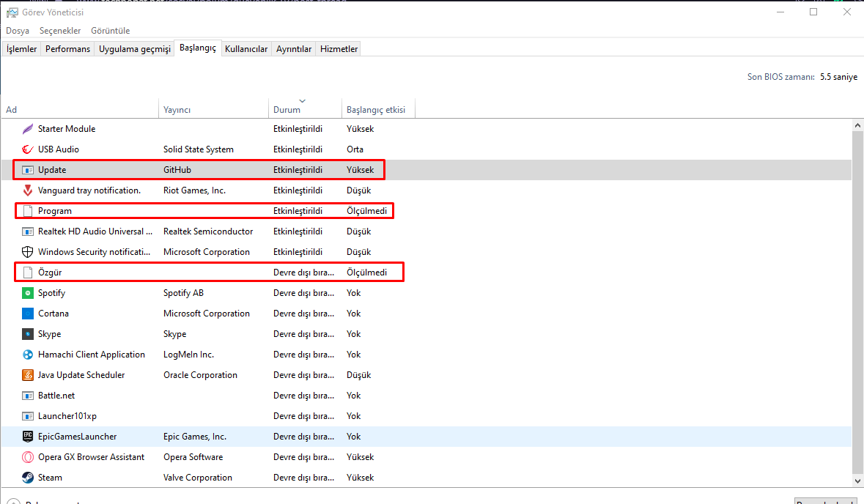864x504 pixels.
Task: Click the Skype icon
Action: coord(28,334)
